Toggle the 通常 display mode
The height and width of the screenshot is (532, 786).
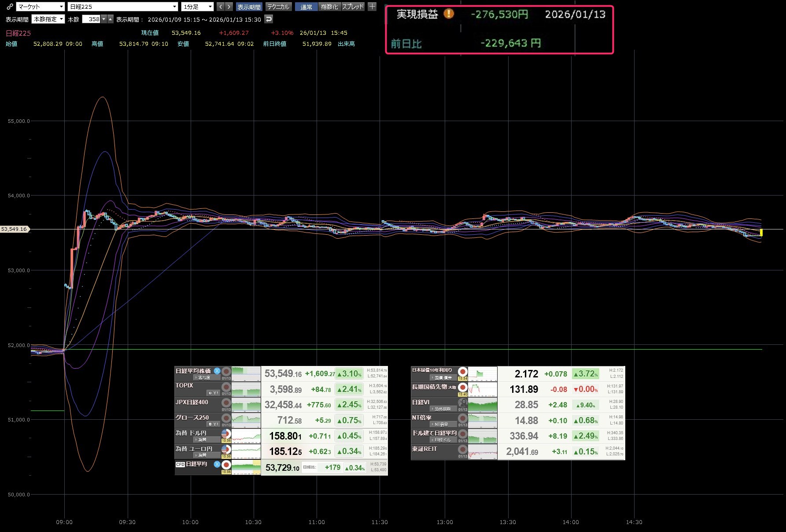[306, 7]
